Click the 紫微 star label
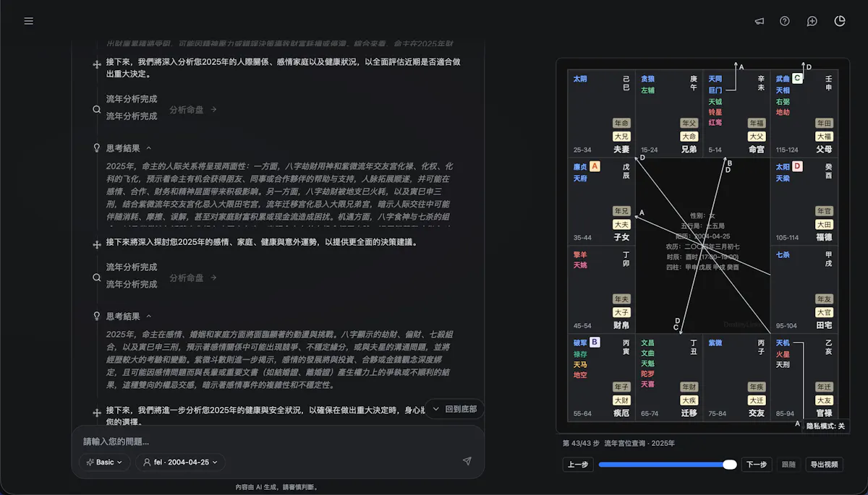 tap(715, 343)
